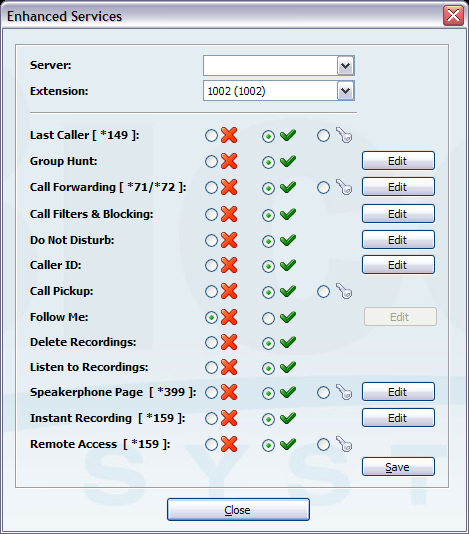Viewport: 469px width, 534px height.
Task: Select the key radio for Remote Access
Action: 323,444
